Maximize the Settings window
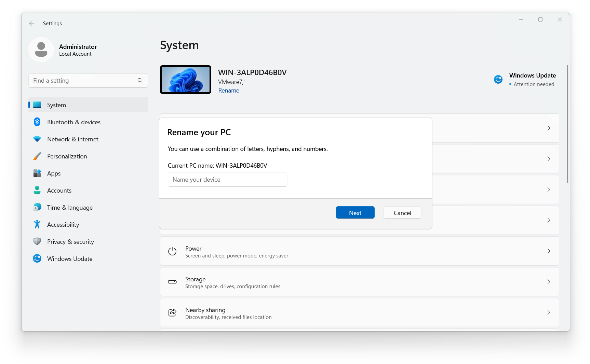590x364 pixels. pyautogui.click(x=540, y=19)
